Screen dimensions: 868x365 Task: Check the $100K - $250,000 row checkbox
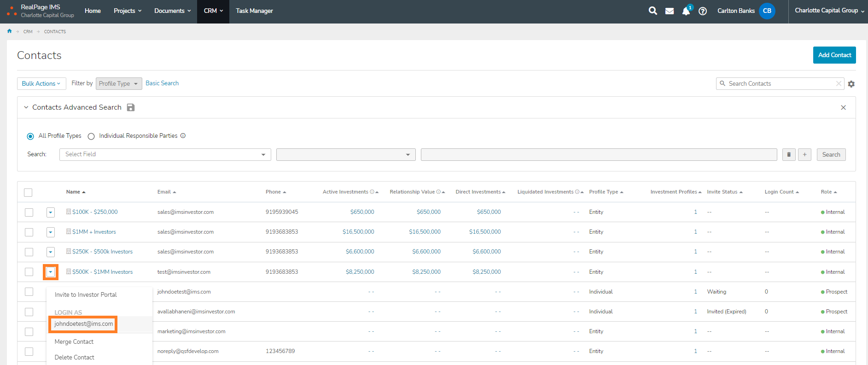29,212
